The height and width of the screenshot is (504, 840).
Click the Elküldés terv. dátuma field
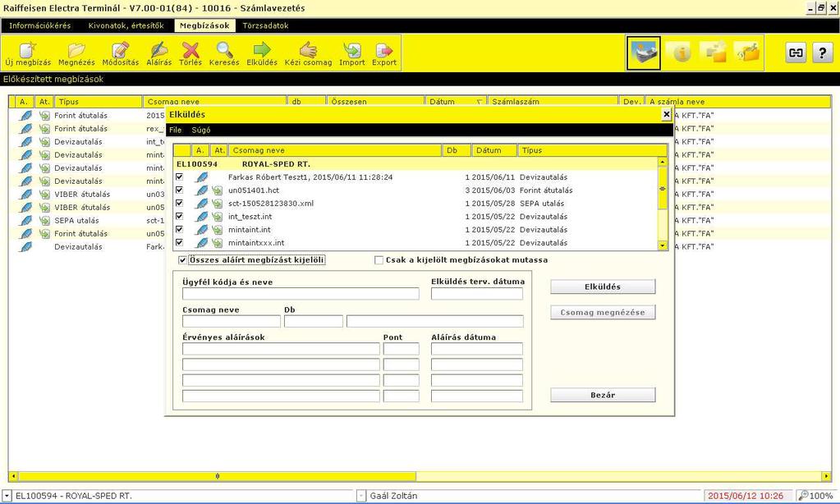point(477,294)
